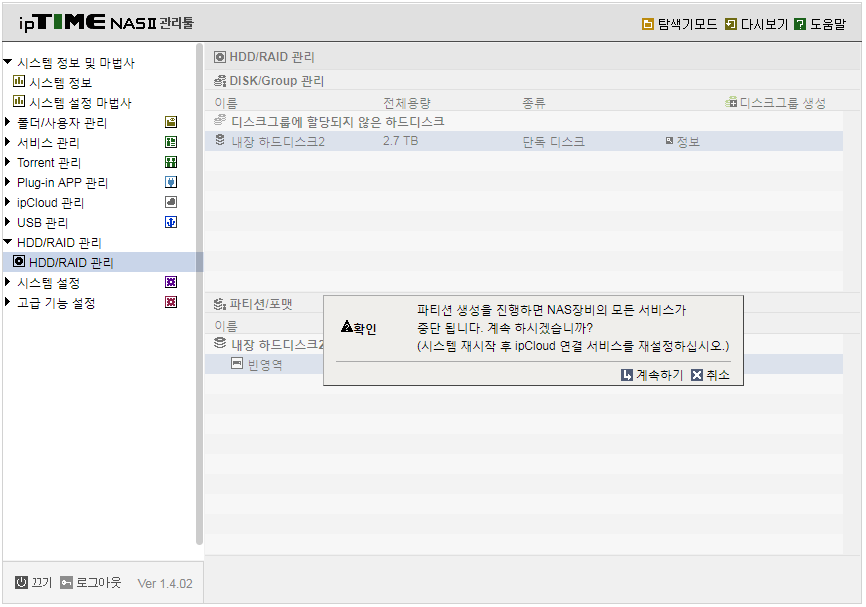The image size is (866, 607).
Task: Click the Torrent 관리 green icon
Action: coord(171,162)
